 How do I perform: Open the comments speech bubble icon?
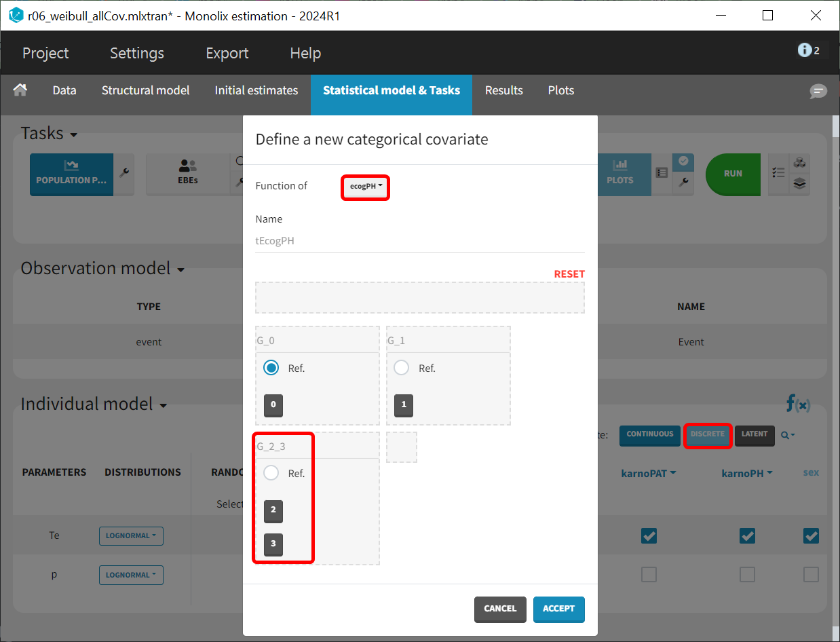tap(818, 92)
